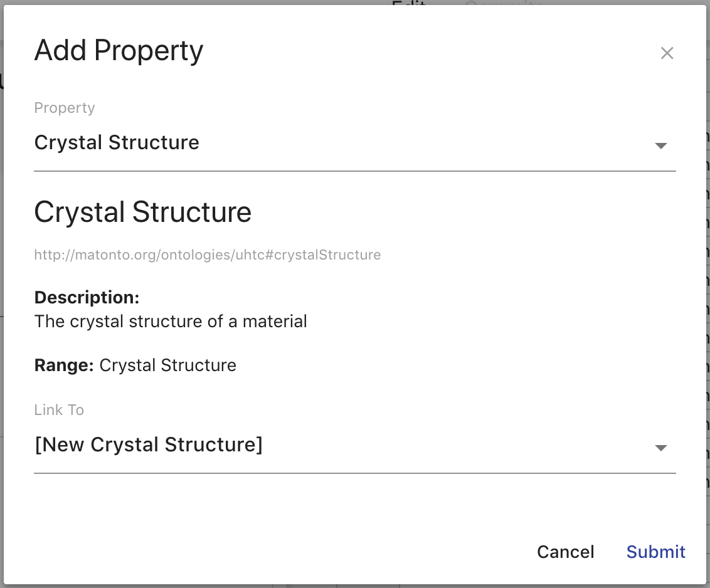
Task: Select the Add Property dialog title
Action: pyautogui.click(x=118, y=50)
